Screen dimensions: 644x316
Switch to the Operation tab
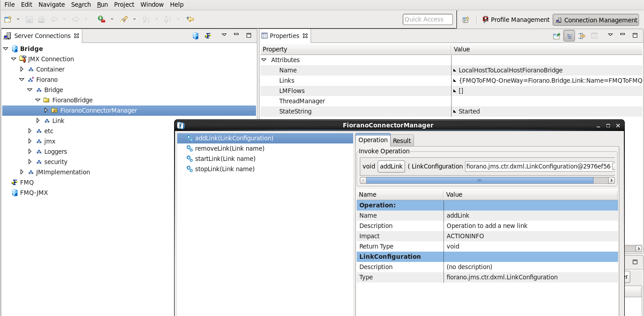tap(373, 140)
